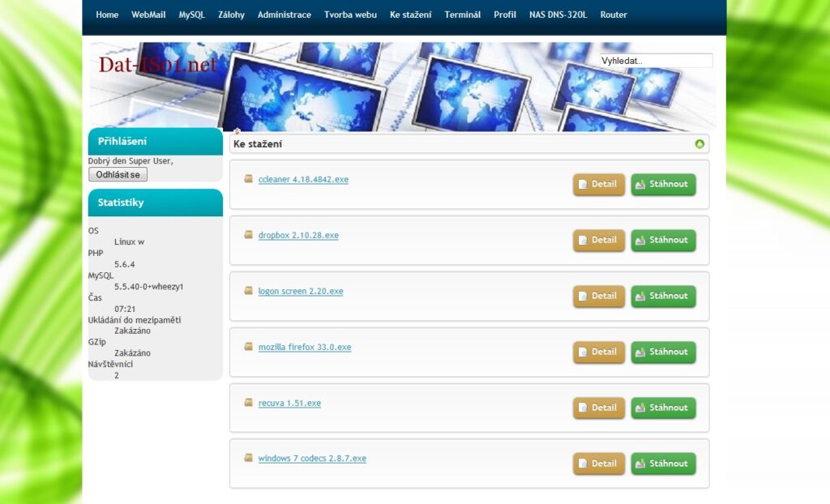Click the file icon beside windows 7 codecs
The height and width of the screenshot is (504, 830).
coord(249,458)
